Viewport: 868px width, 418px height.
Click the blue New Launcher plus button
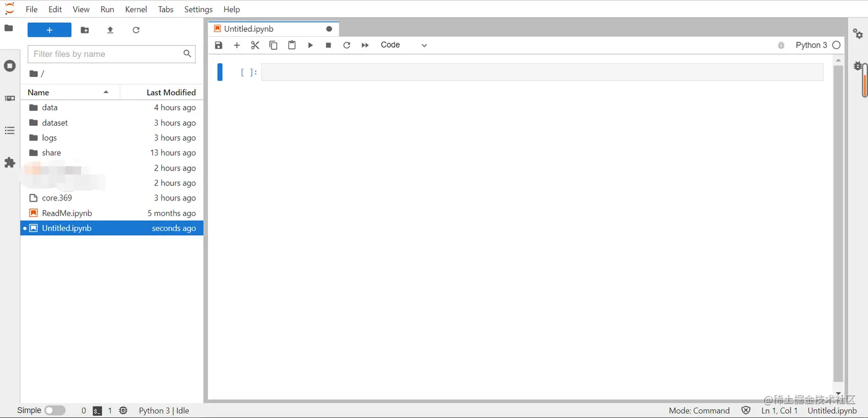[49, 30]
